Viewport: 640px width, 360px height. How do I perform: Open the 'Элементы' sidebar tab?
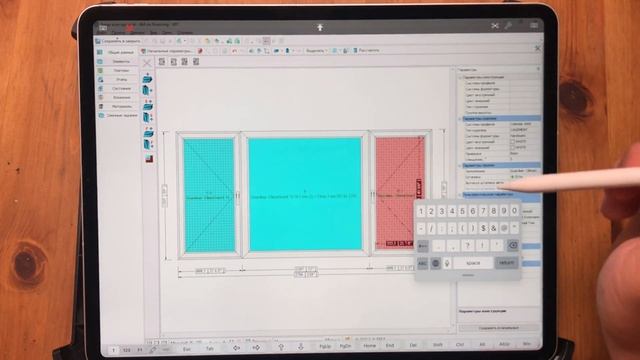pos(117,61)
